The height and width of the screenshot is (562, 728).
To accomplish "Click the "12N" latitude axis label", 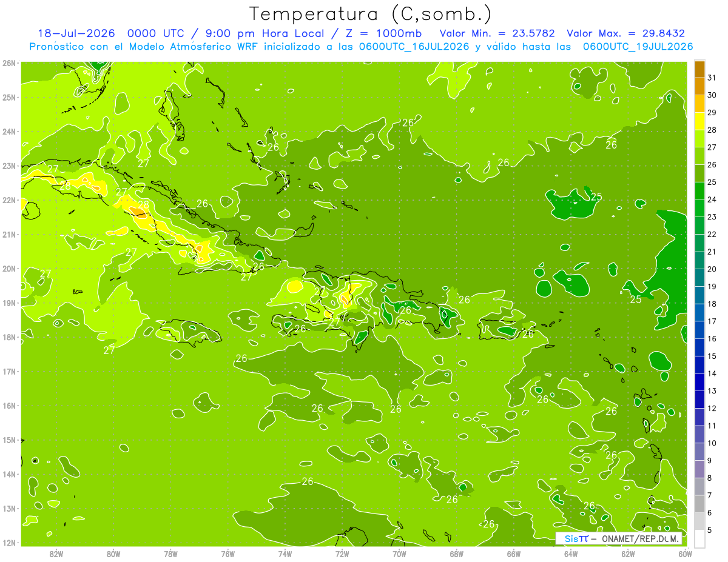I will [x=9, y=543].
